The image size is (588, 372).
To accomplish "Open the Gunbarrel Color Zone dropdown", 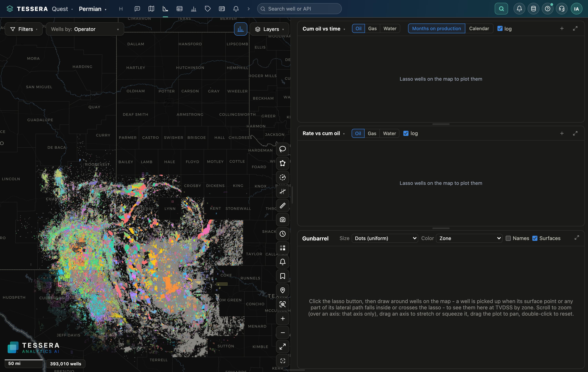I will 469,238.
